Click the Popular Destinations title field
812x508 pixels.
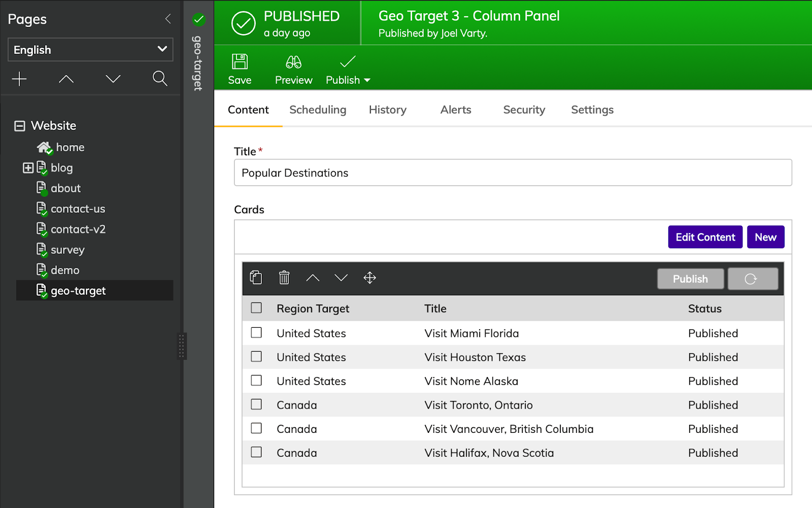[x=513, y=173]
